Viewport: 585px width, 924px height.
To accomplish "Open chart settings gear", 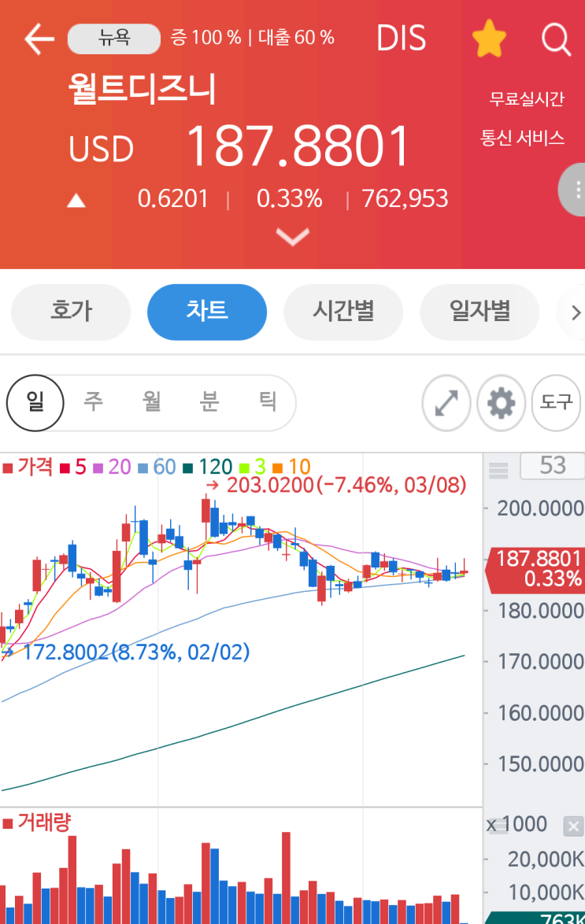I will tap(502, 403).
